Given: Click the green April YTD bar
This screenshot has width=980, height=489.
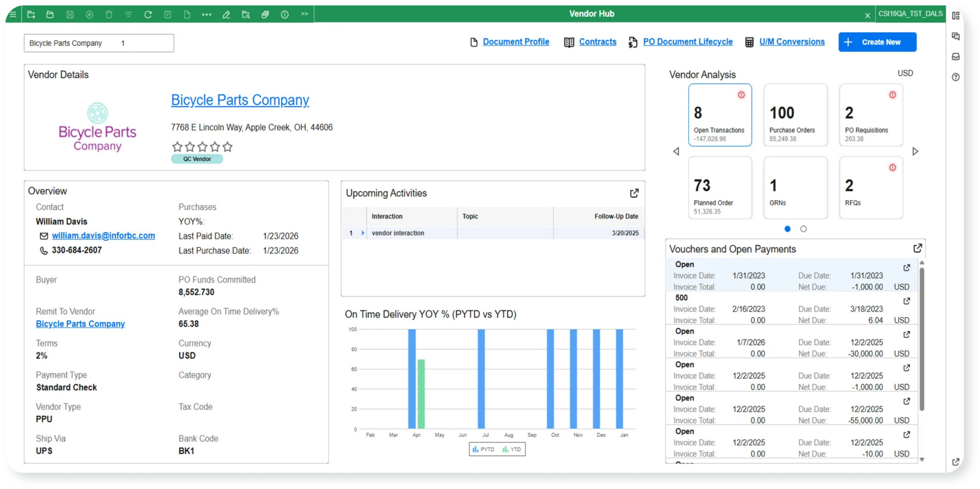Looking at the screenshot, I should (421, 394).
